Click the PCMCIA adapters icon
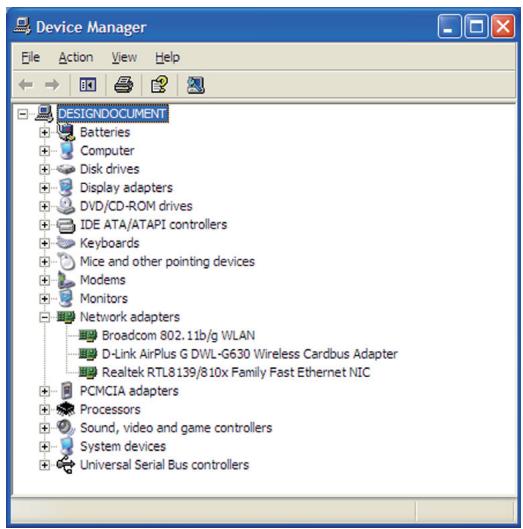This screenshot has height=529, width=523. (67, 391)
